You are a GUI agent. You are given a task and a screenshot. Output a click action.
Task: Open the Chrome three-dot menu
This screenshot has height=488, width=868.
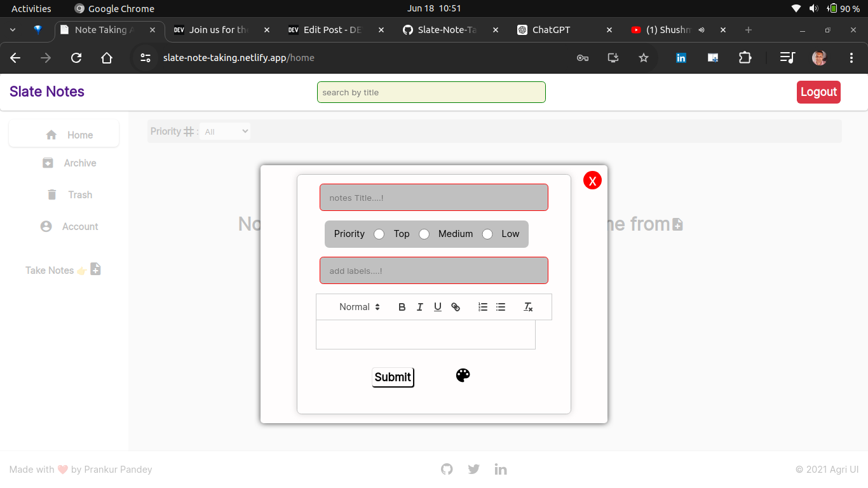tap(851, 58)
